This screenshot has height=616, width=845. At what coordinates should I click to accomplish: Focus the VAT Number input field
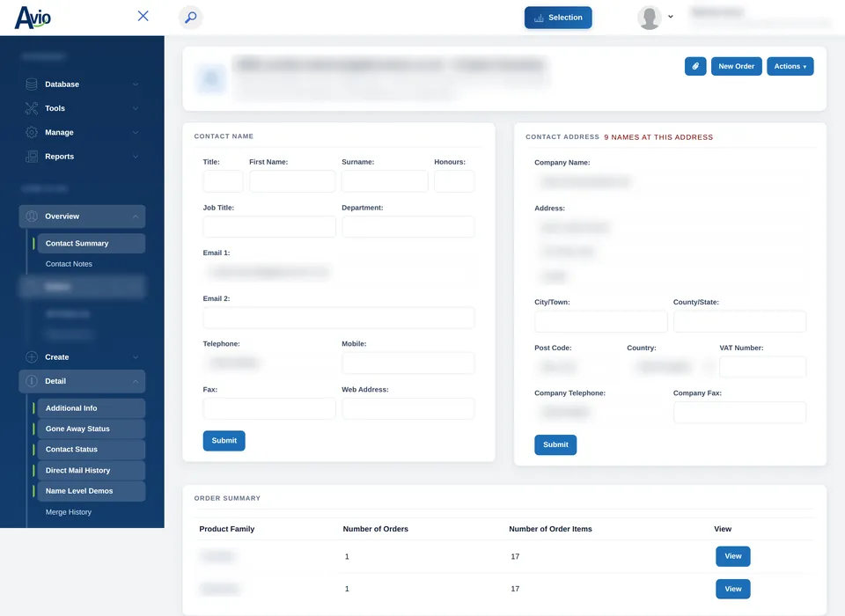[x=762, y=368]
